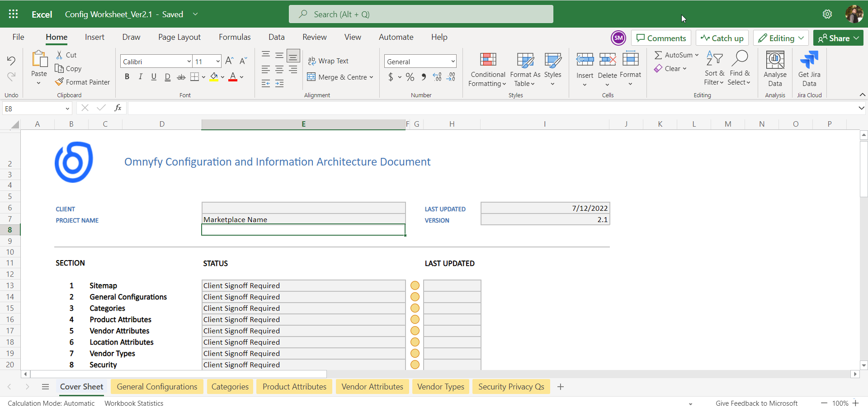
Task: Open Find & Select
Action: (739, 68)
